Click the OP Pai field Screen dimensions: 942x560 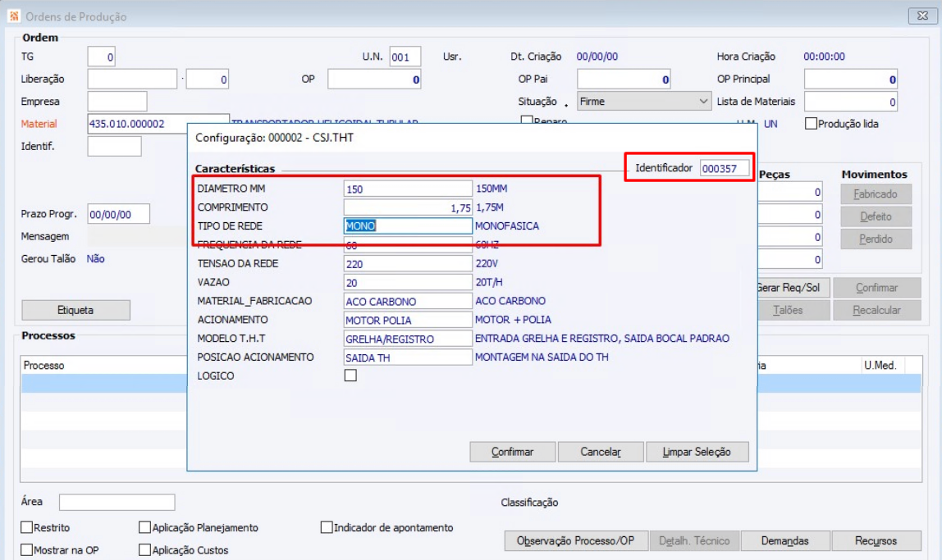624,80
